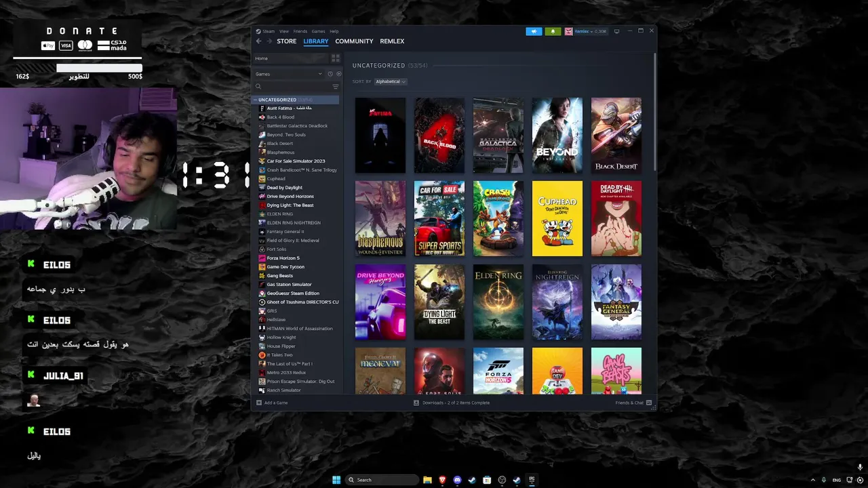
Task: Switch to the COMMUNITY tab
Action: tap(354, 41)
